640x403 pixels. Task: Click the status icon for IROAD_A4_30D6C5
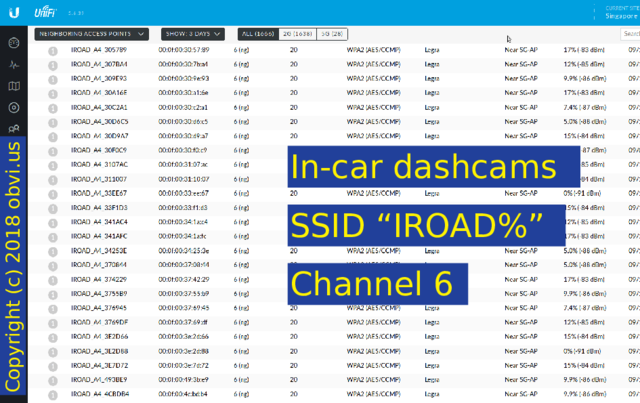(x=53, y=123)
